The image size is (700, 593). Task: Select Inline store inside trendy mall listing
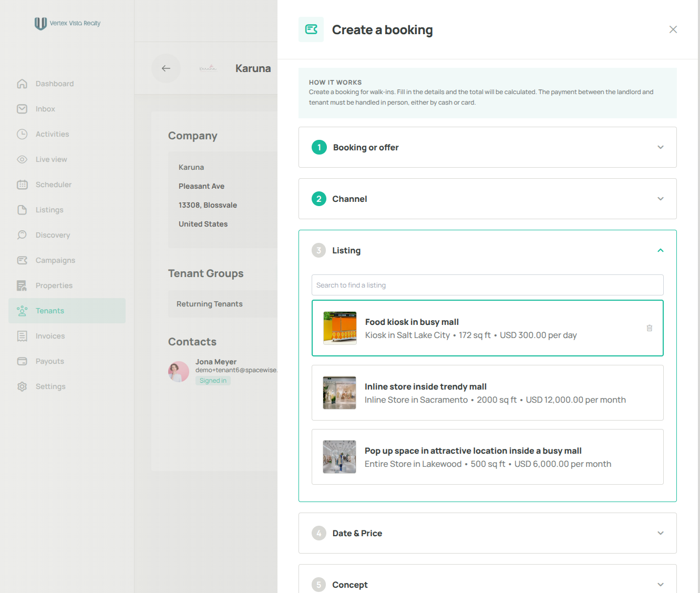488,393
